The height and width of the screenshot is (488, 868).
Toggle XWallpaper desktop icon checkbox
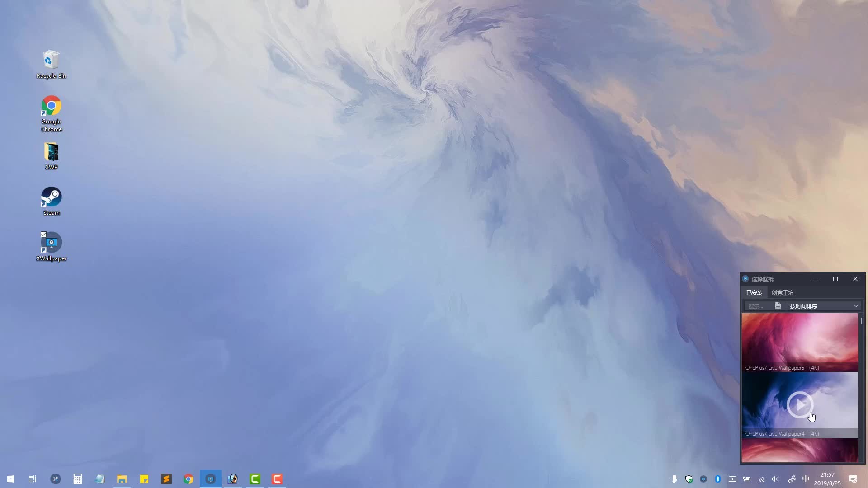(44, 234)
